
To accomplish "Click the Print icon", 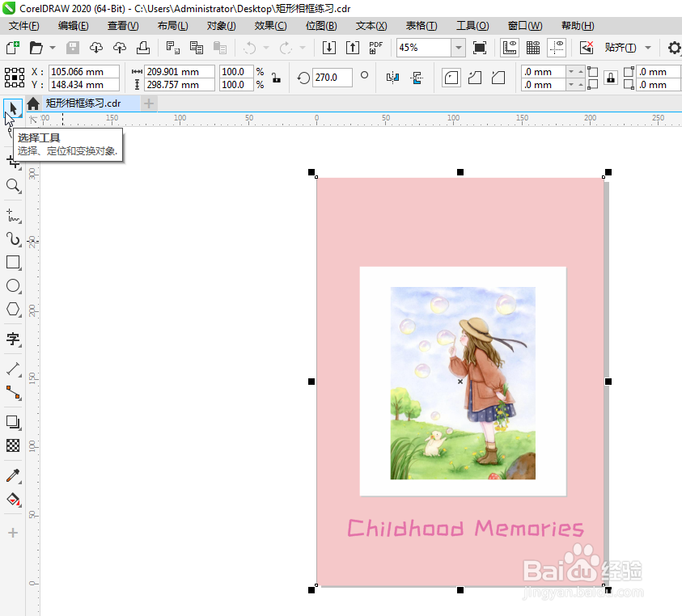I will (143, 48).
